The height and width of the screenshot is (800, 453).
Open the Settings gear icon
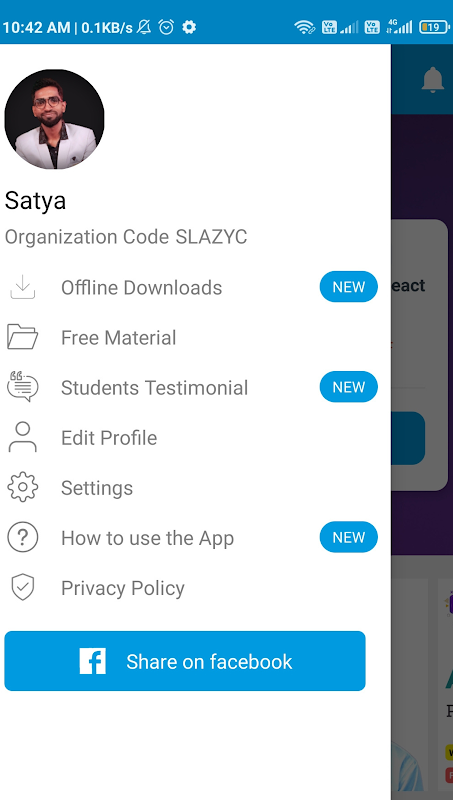point(22,487)
